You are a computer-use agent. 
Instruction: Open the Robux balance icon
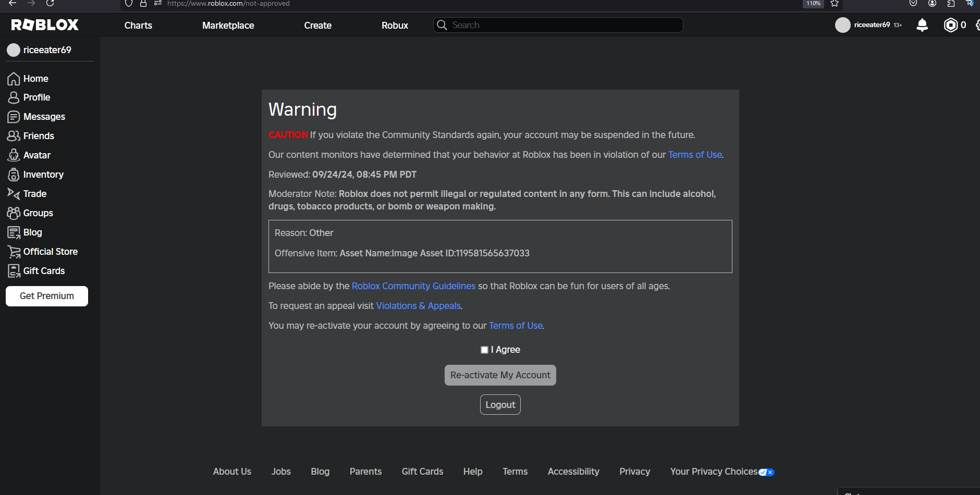[951, 25]
